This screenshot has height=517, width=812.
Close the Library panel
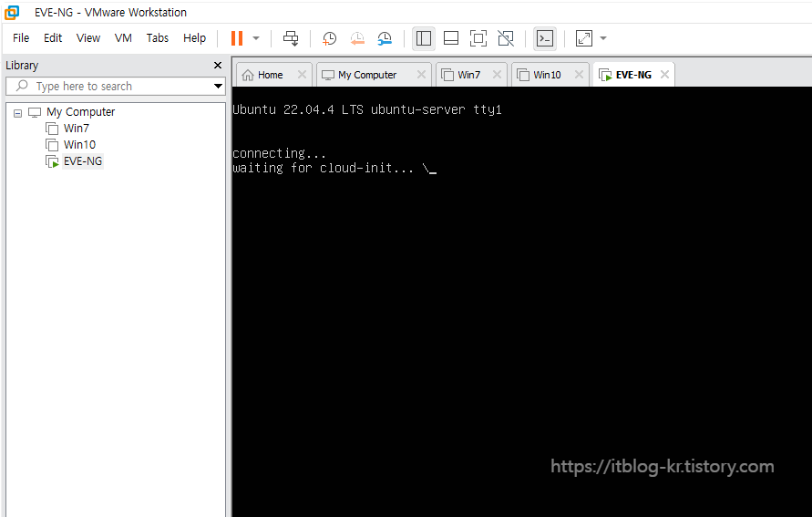(x=218, y=66)
